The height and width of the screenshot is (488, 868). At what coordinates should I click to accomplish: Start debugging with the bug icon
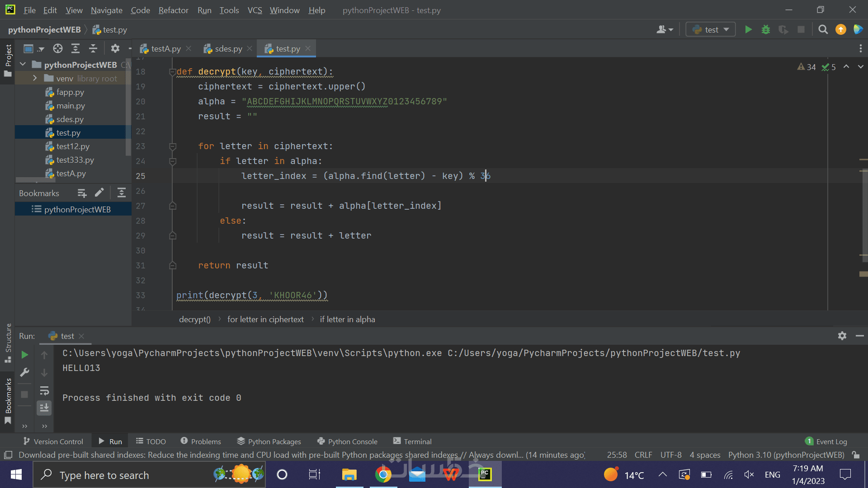pyautogui.click(x=766, y=30)
